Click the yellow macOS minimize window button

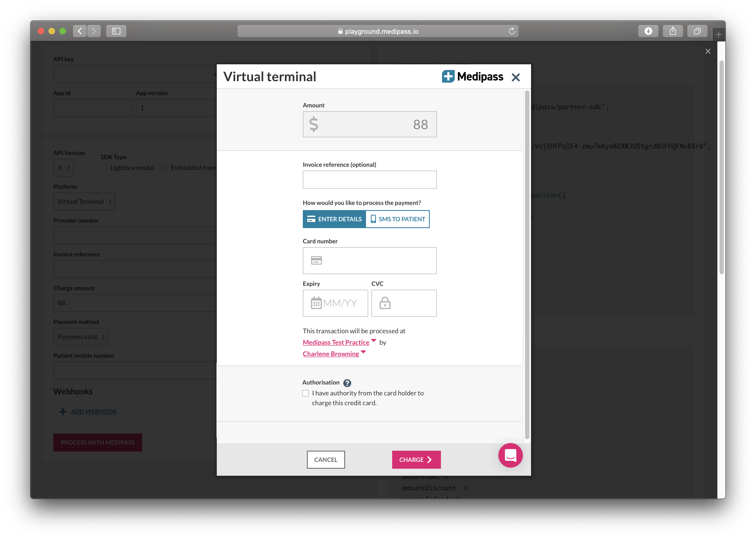pyautogui.click(x=52, y=31)
